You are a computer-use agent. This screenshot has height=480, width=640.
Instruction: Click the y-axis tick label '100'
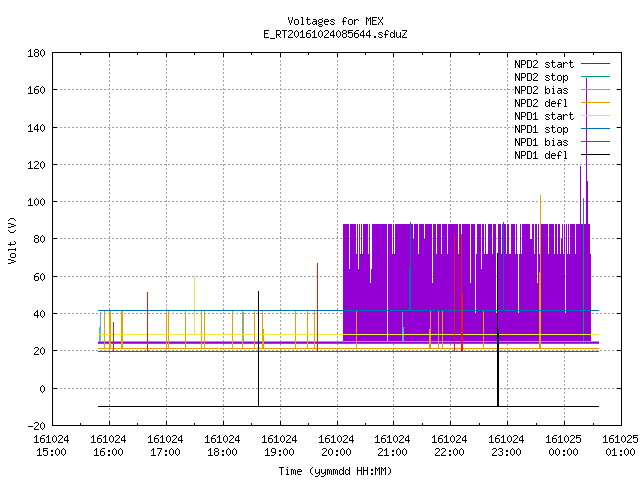pos(36,202)
